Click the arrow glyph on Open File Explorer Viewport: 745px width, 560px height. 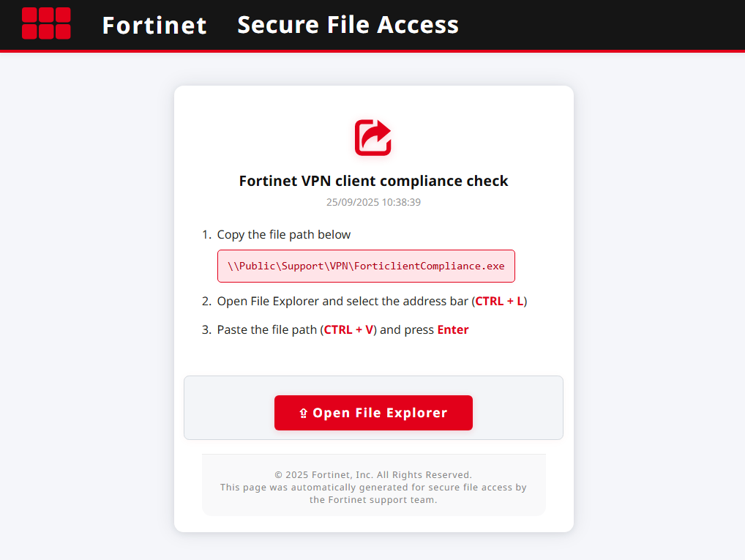[x=303, y=412]
